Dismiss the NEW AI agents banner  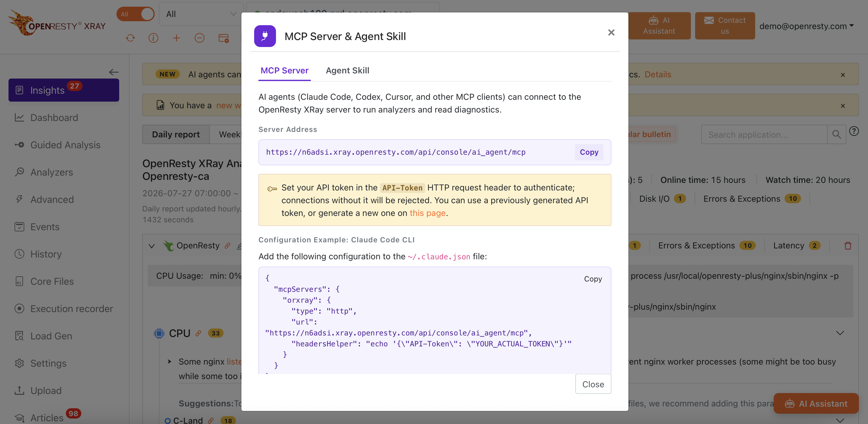[843, 75]
